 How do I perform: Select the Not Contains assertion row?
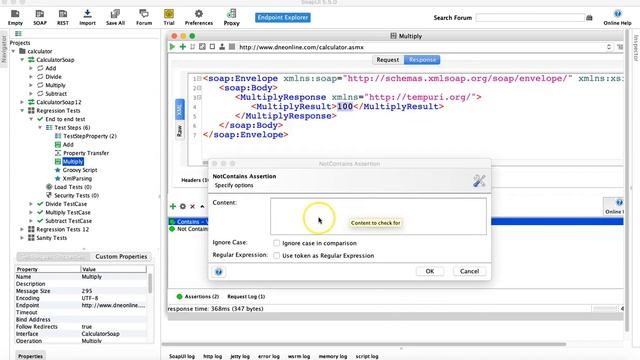click(189, 229)
